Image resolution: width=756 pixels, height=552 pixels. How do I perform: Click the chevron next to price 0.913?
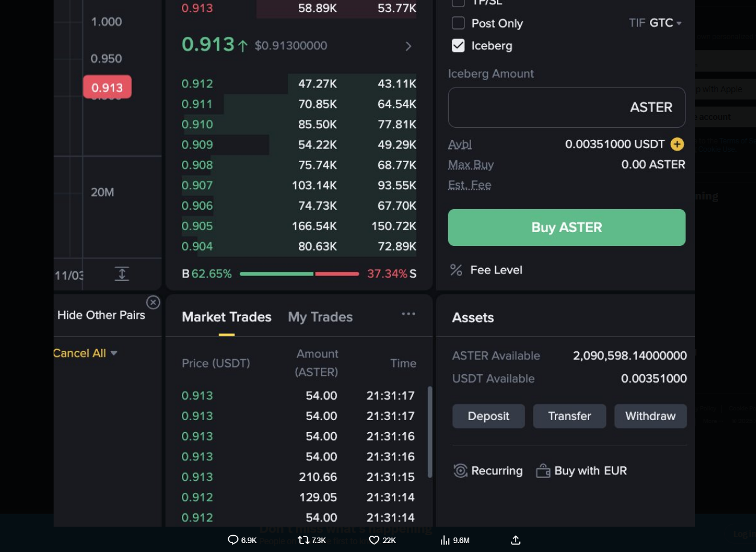(408, 46)
